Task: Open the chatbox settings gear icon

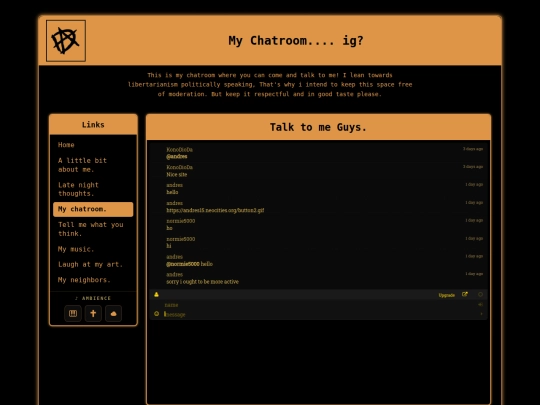Action: [x=480, y=294]
